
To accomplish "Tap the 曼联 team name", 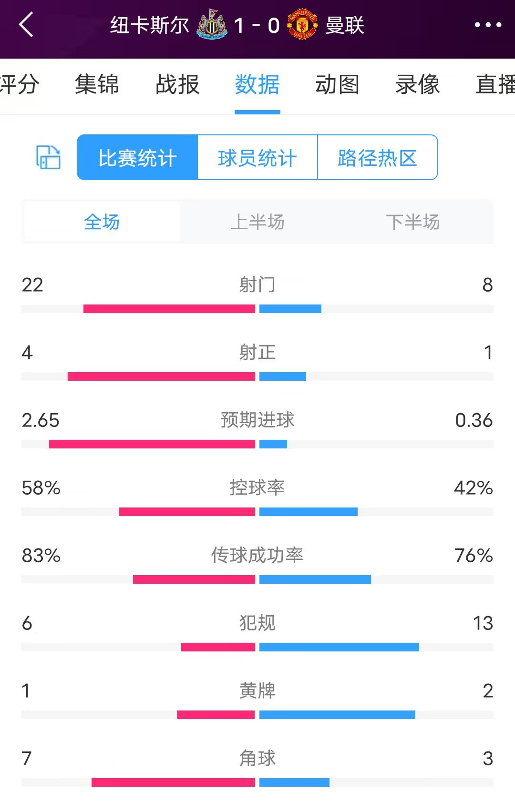I will [x=345, y=25].
